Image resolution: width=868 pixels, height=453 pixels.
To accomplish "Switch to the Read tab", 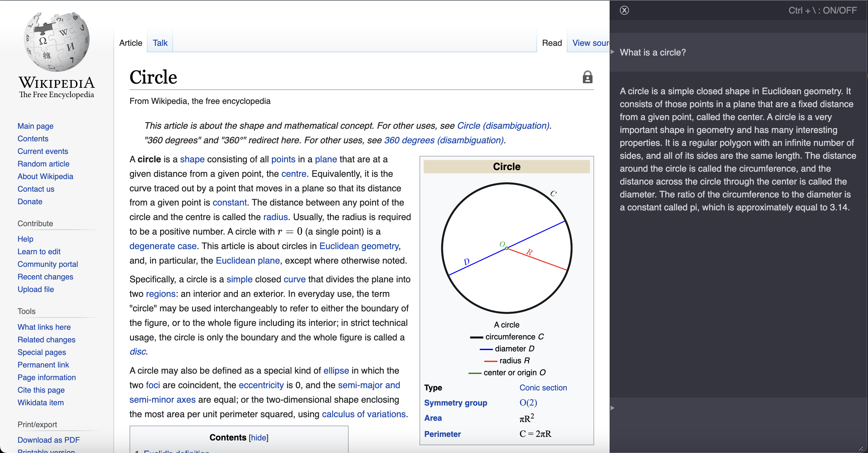I will [x=552, y=43].
